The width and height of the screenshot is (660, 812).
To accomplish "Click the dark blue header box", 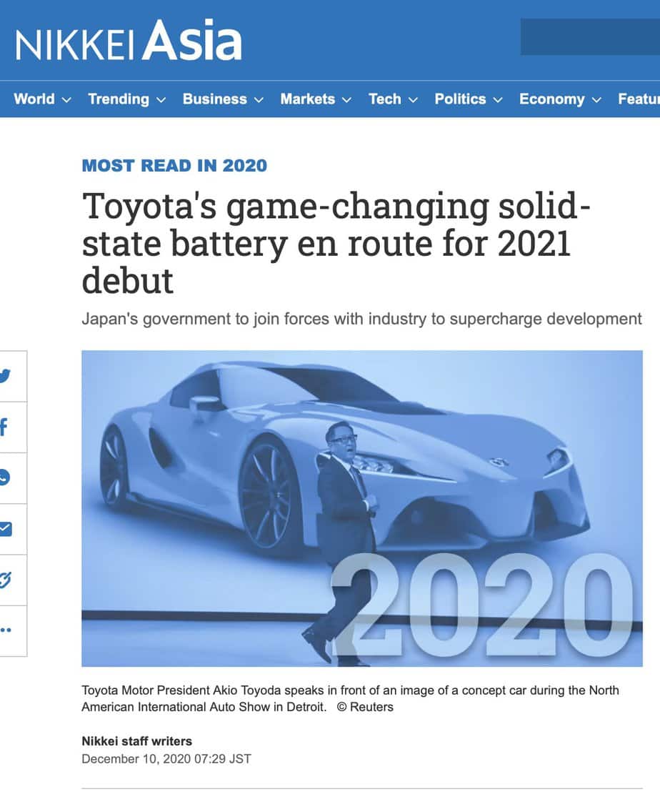I will 590,36.
